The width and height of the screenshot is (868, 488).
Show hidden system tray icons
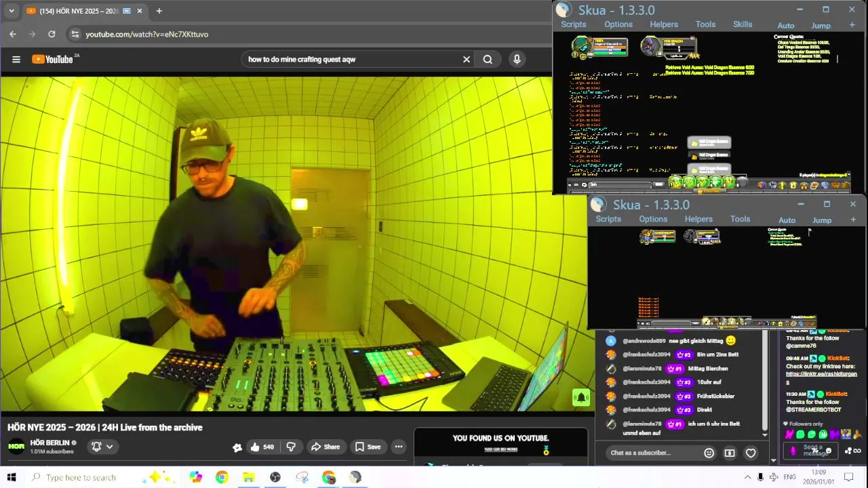point(747,477)
